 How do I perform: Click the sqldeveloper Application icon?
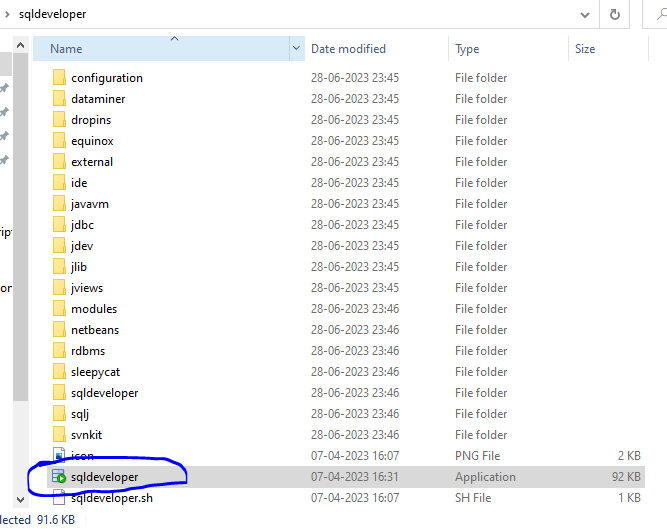[59, 477]
